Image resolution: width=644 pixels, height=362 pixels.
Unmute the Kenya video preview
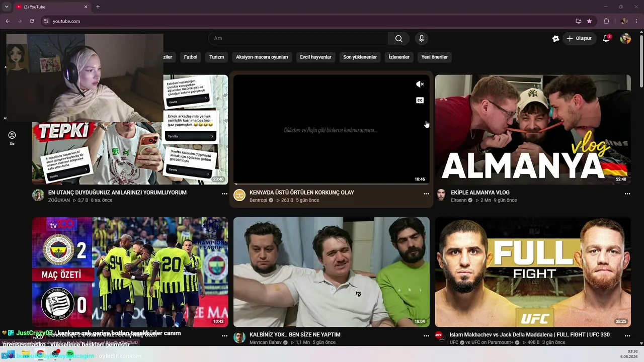(420, 84)
